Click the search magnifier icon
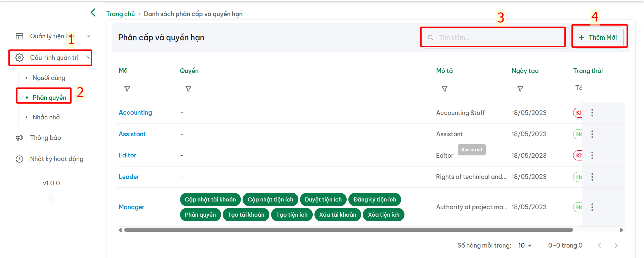The width and height of the screenshot is (644, 258). tap(430, 38)
